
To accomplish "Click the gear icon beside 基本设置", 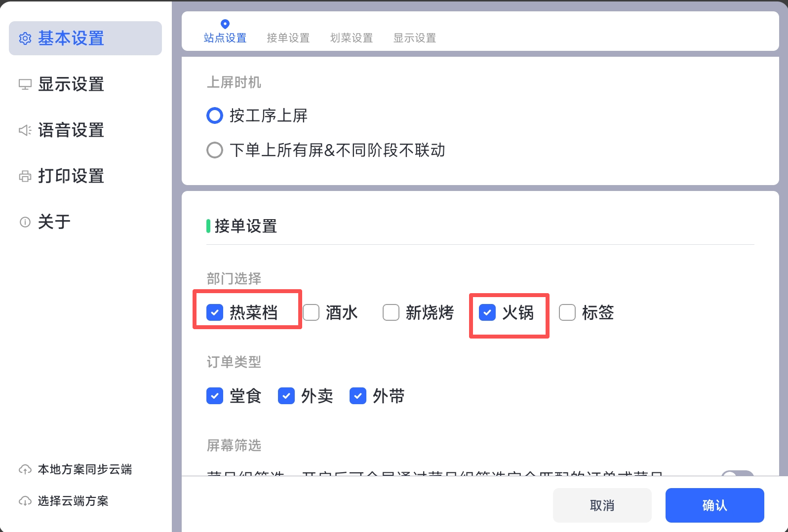I will coord(25,38).
